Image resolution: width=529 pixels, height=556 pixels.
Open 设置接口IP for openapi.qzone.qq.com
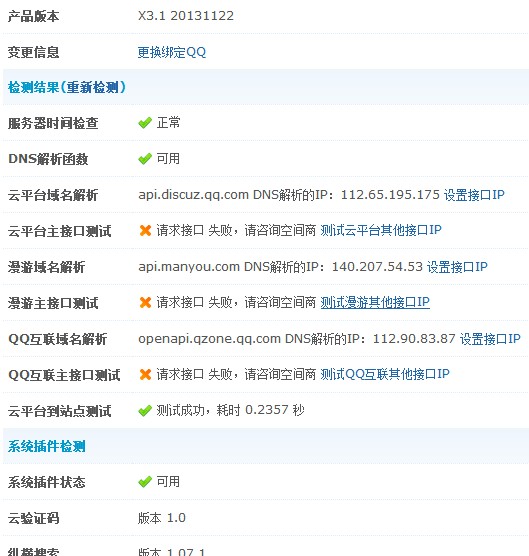point(490,339)
